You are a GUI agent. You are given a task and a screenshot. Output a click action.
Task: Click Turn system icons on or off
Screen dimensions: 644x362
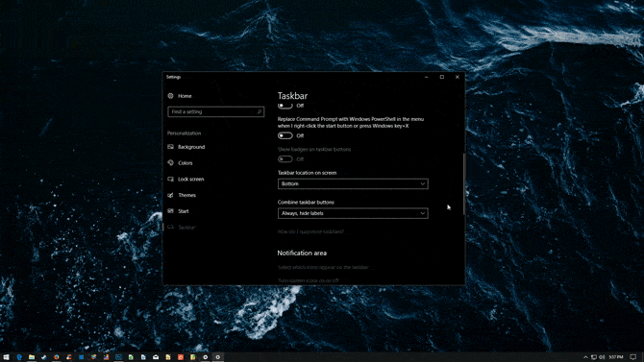(x=308, y=280)
